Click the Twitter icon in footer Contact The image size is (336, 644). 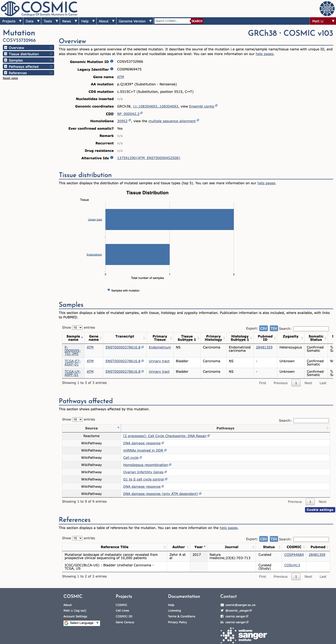coord(222,610)
